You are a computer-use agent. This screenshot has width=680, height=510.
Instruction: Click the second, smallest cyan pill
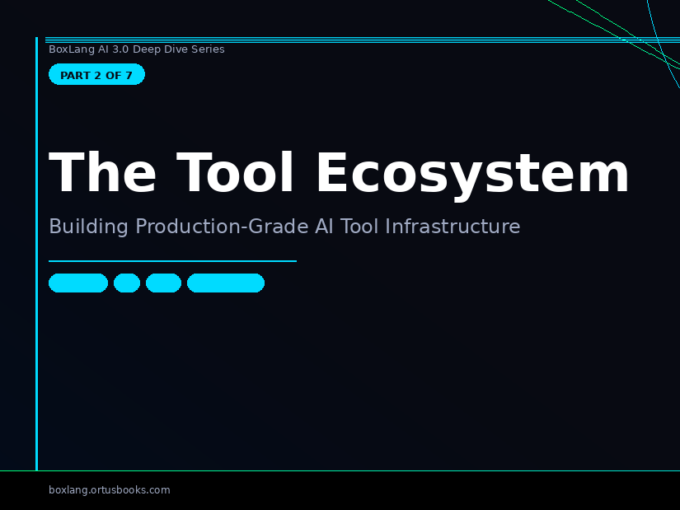point(127,283)
